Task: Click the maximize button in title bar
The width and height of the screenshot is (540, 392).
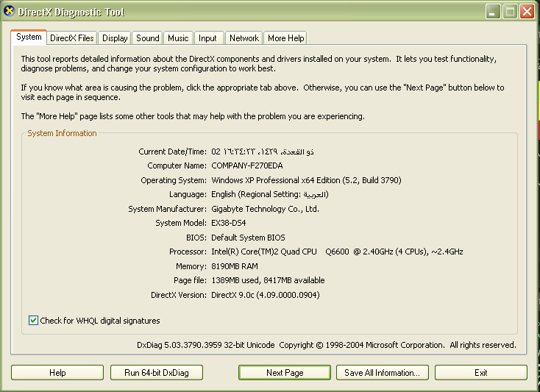Action: pos(510,12)
